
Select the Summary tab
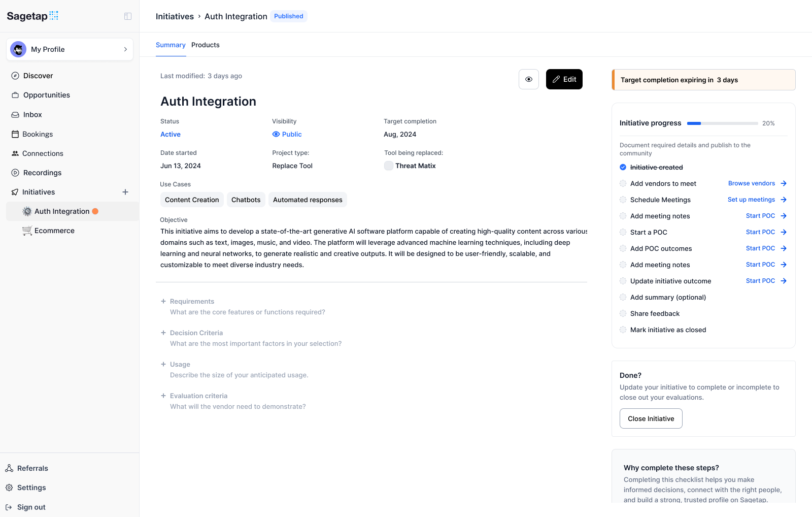point(171,45)
